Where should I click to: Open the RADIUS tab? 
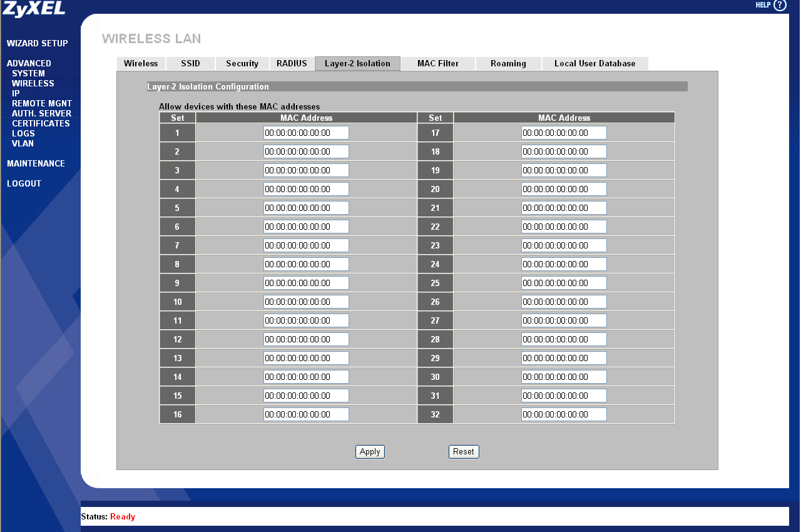coord(292,63)
